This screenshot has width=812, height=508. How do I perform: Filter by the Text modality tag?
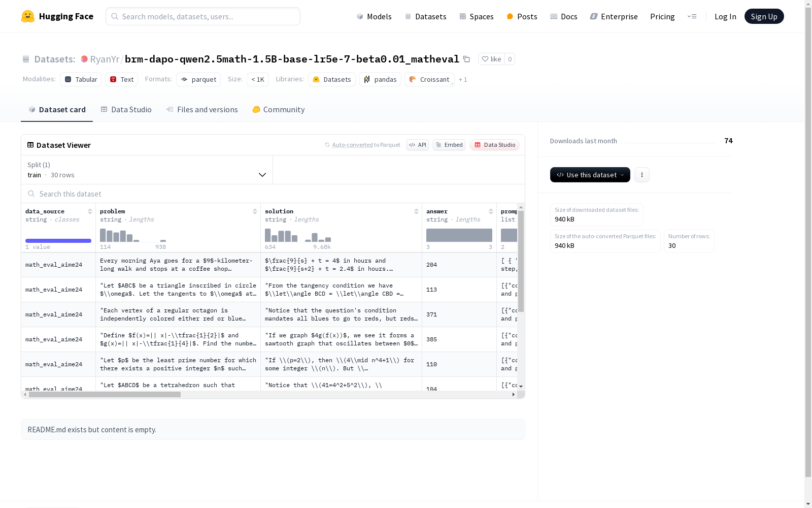[x=122, y=79]
